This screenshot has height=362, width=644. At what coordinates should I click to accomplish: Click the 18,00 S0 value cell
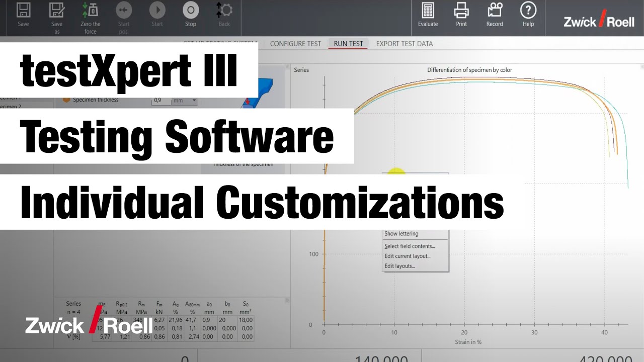(247, 319)
